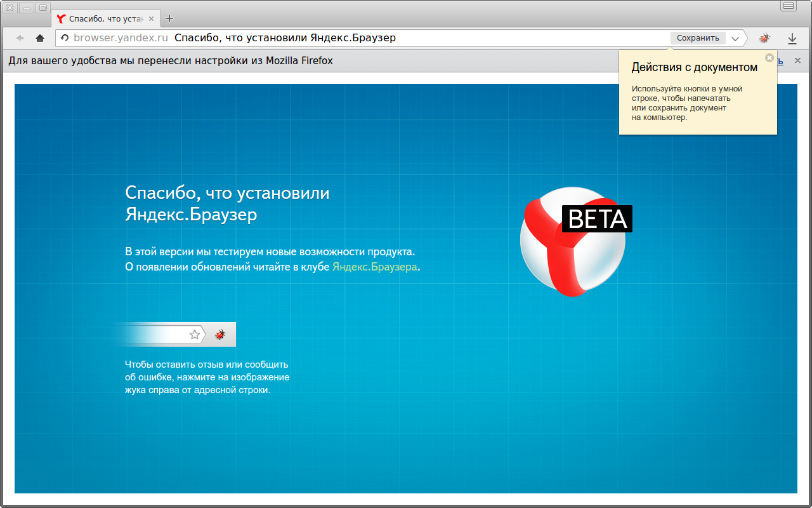The width and height of the screenshot is (812, 508).
Task: Go back with the back arrow
Action: click(x=20, y=38)
